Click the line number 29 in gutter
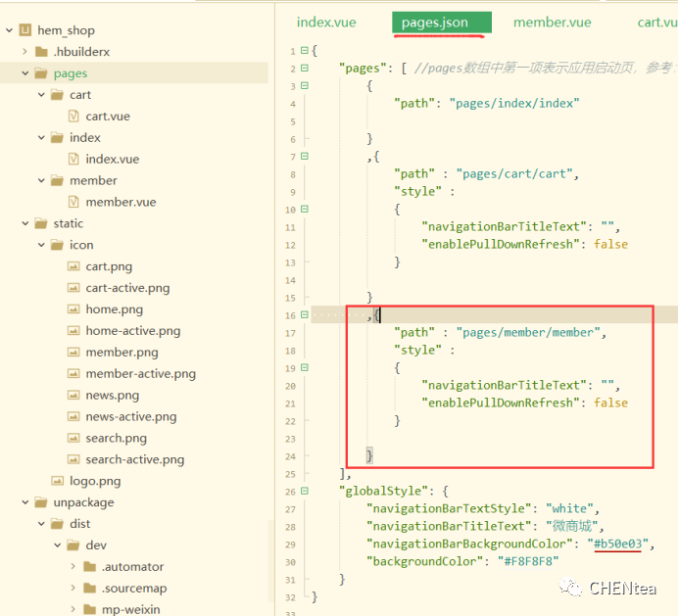Screen dimensions: 679x616 290,544
